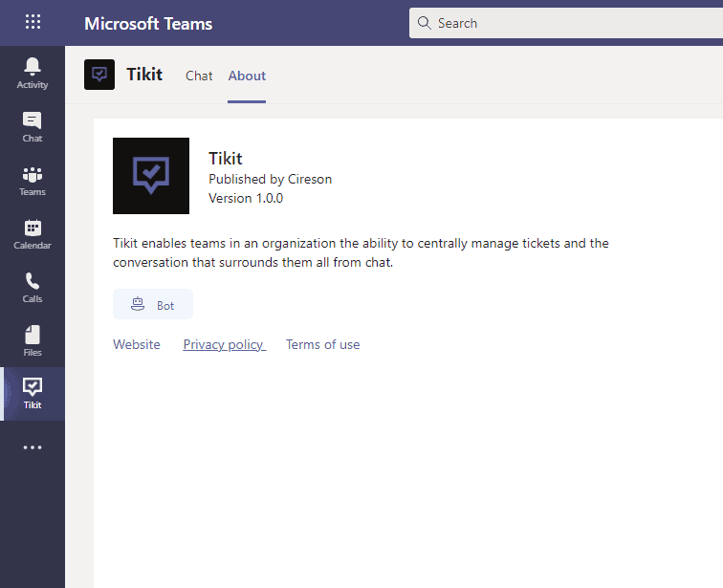Open the Terms of use link
Screen dimensions: 723x588
[323, 344]
